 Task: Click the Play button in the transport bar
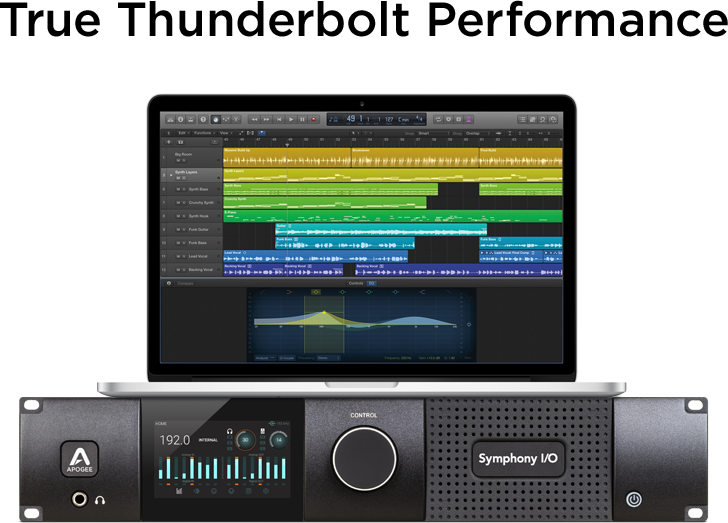click(x=291, y=119)
